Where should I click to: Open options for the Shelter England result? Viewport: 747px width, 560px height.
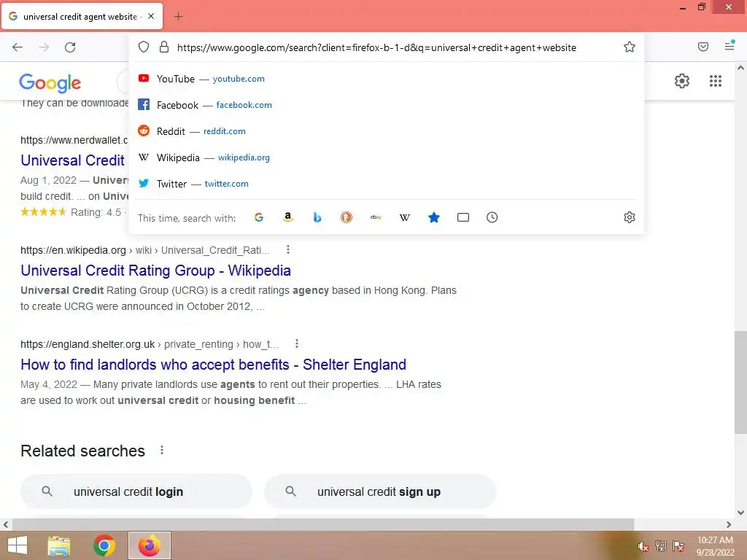296,344
